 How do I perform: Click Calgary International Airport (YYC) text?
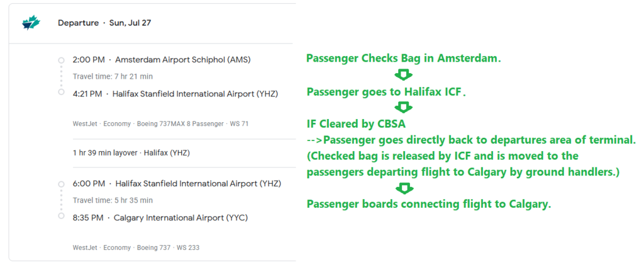pyautogui.click(x=181, y=218)
